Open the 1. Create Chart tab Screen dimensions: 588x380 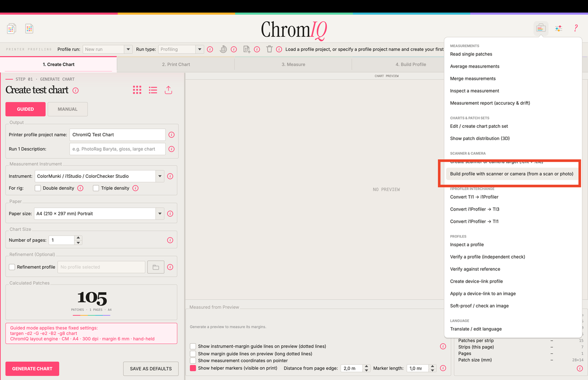pyautogui.click(x=58, y=64)
